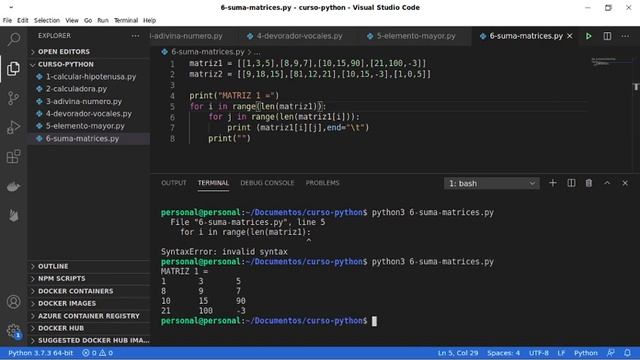This screenshot has height=360, width=640.
Task: Switch to the TERMINAL panel tab
Action: click(x=213, y=183)
